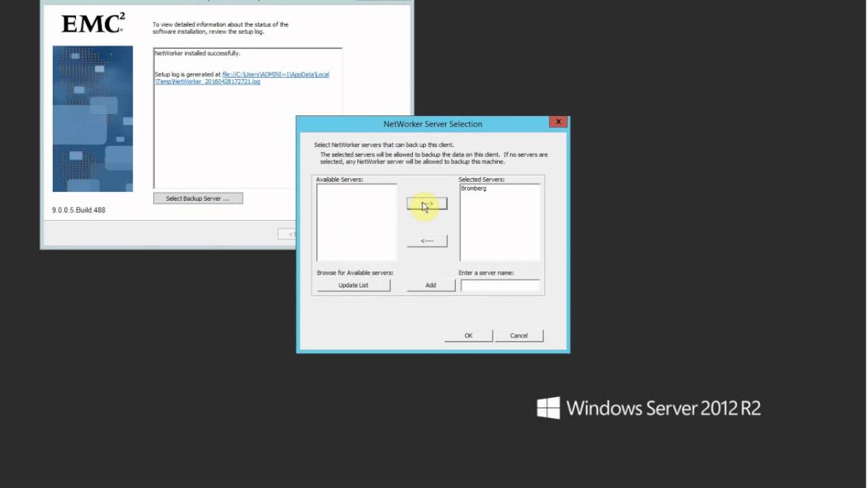The image size is (868, 488).
Task: Click the Update List button
Action: (353, 285)
